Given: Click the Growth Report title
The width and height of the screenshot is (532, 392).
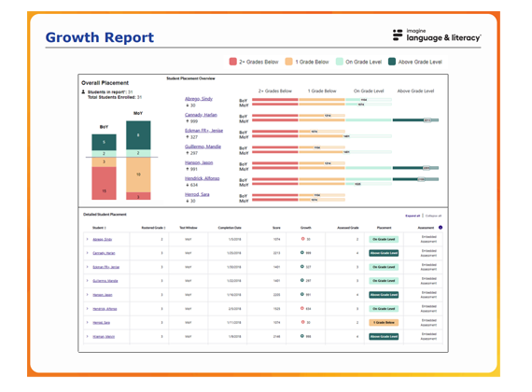Looking at the screenshot, I should (100, 37).
